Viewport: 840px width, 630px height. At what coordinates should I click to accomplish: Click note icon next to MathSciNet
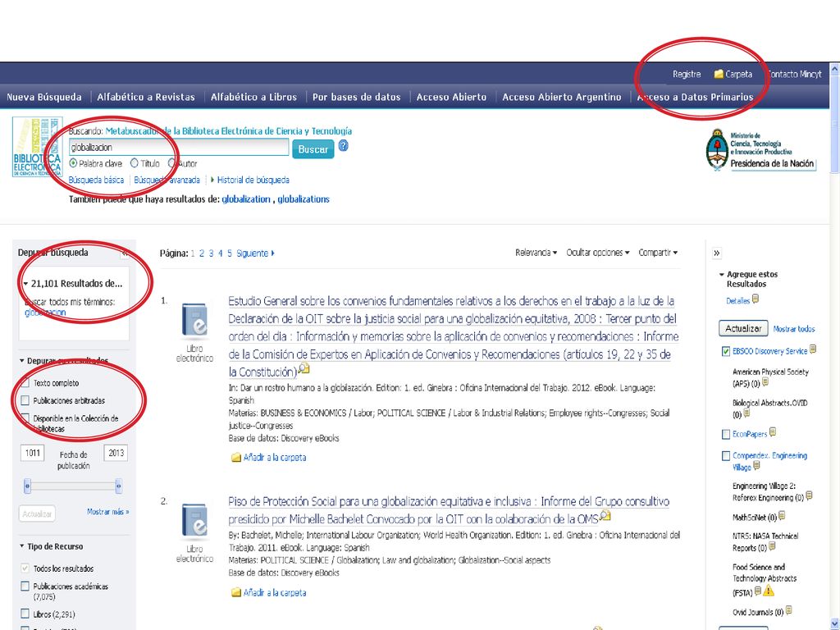point(782,516)
